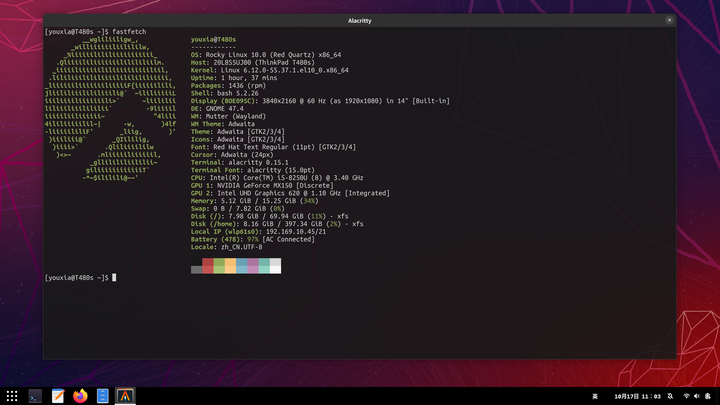Click the purple color block in the palette
This screenshot has height=405, width=720.
pyautogui.click(x=253, y=266)
